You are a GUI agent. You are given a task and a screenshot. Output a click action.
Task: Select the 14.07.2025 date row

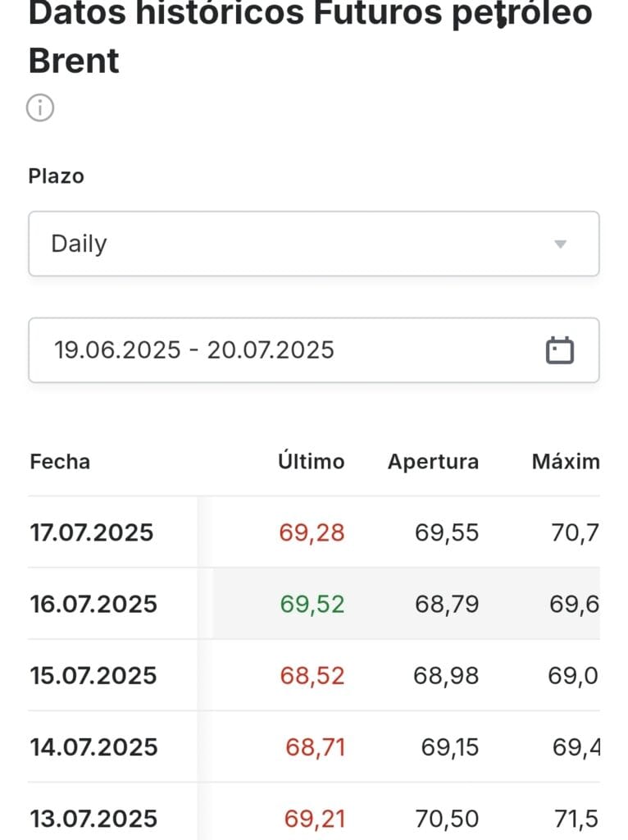(93, 747)
